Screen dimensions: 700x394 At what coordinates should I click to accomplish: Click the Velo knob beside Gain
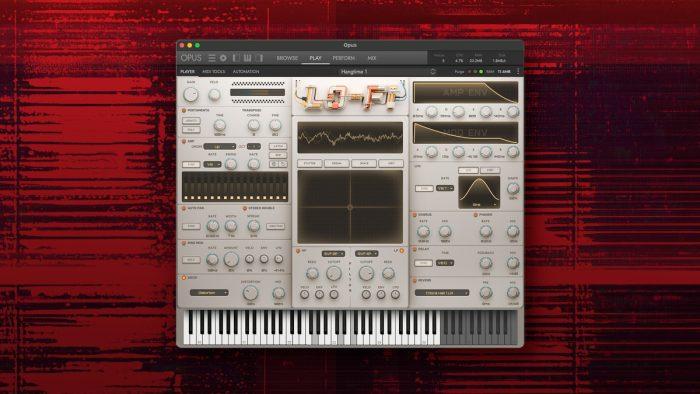[214, 95]
